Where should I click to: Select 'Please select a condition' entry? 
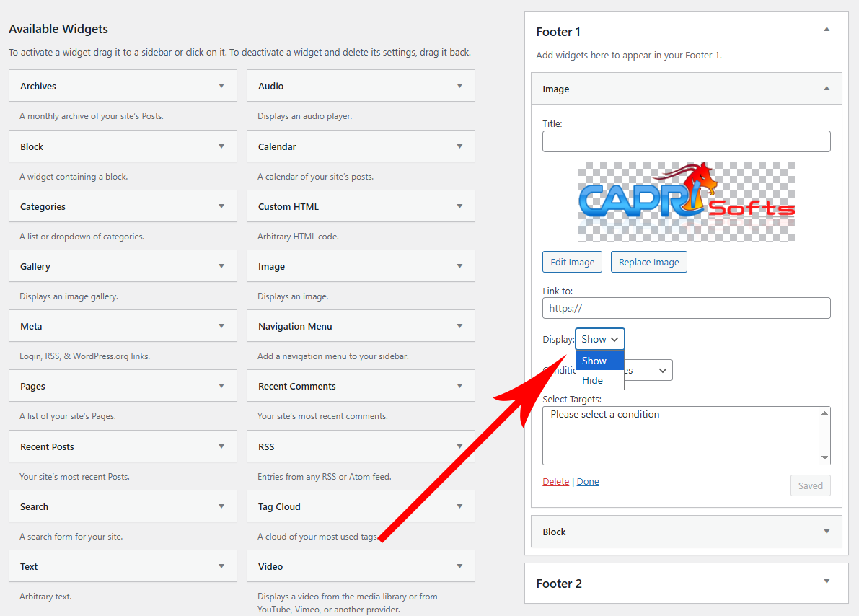605,414
